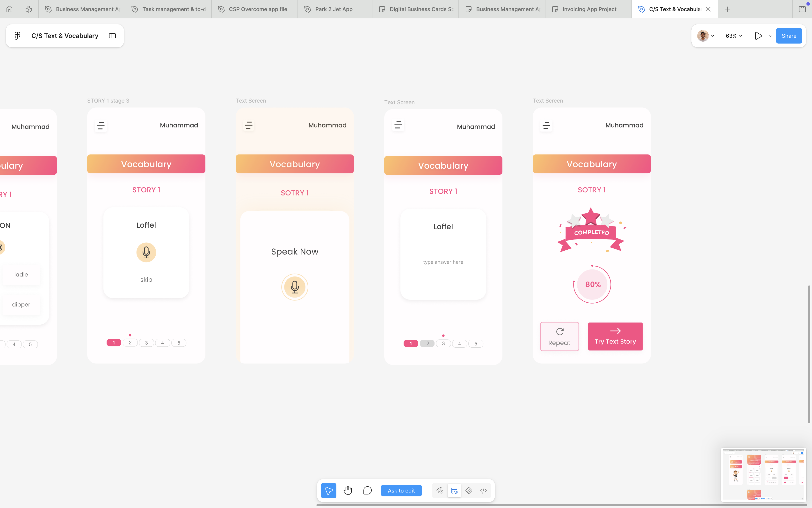This screenshot has height=508, width=812.
Task: Open the community icon next to home
Action: click(x=29, y=9)
